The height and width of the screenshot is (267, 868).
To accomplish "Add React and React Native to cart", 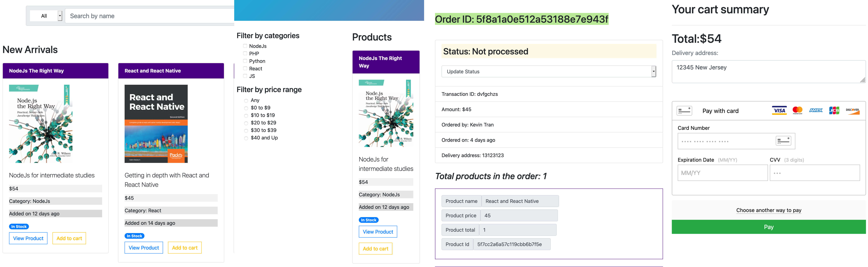I will coord(185,248).
